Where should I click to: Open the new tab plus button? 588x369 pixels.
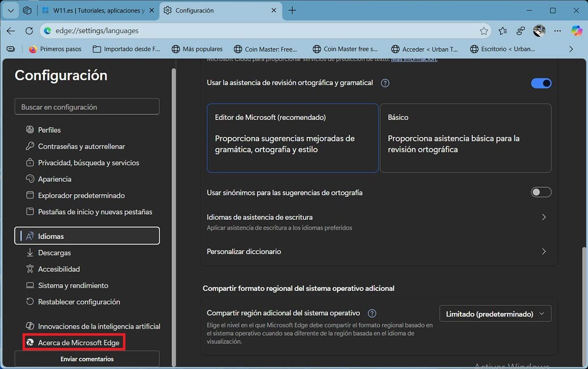coord(292,10)
